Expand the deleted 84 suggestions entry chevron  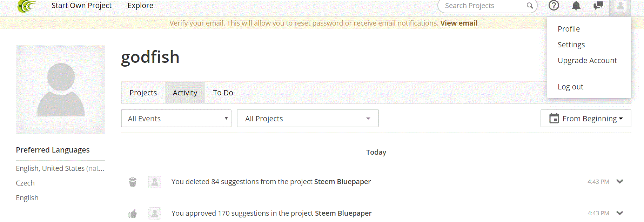[x=620, y=182]
